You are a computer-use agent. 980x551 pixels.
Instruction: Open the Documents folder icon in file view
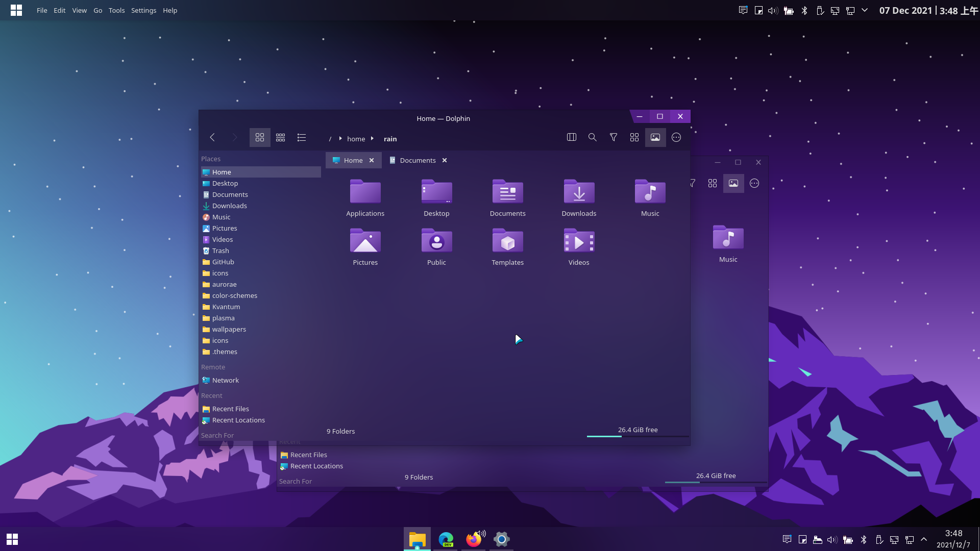508,198
